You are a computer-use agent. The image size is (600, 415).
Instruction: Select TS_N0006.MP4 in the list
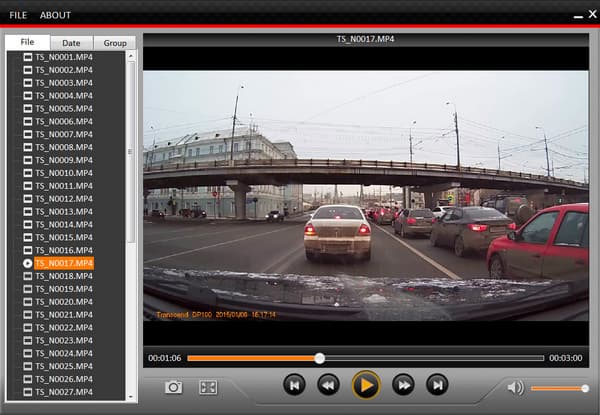pyautogui.click(x=64, y=122)
